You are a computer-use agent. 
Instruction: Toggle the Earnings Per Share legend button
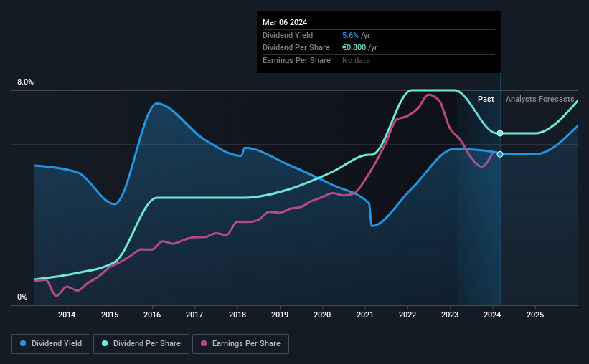tap(240, 344)
